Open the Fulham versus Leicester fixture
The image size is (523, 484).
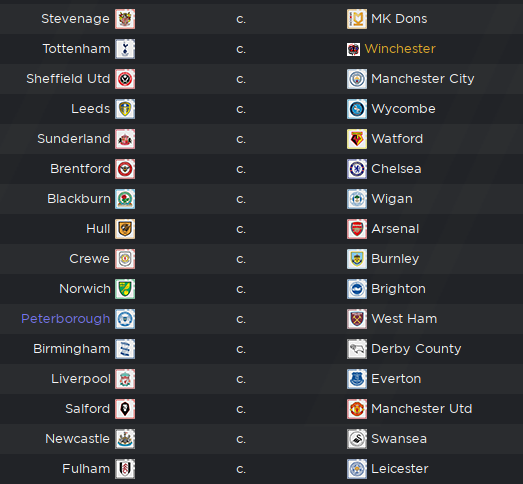point(262,469)
